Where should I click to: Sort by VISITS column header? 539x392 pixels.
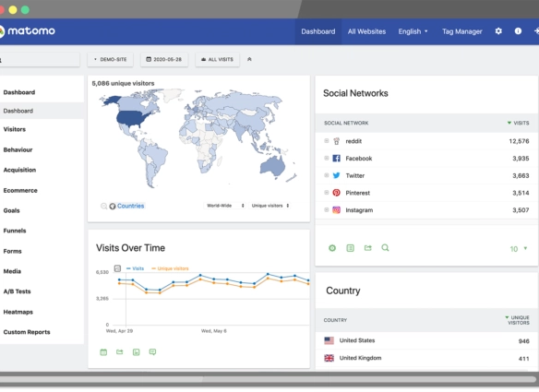coord(519,123)
